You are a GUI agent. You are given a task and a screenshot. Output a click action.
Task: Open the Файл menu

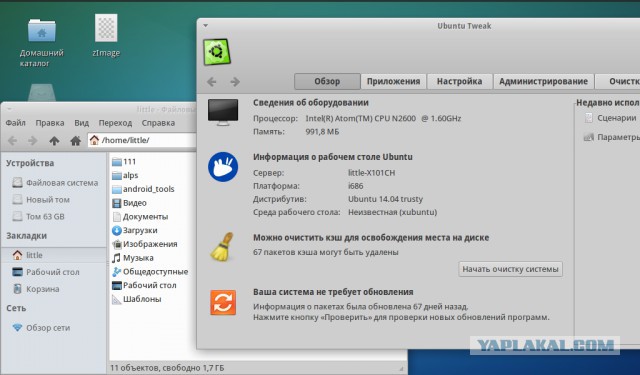(16, 123)
